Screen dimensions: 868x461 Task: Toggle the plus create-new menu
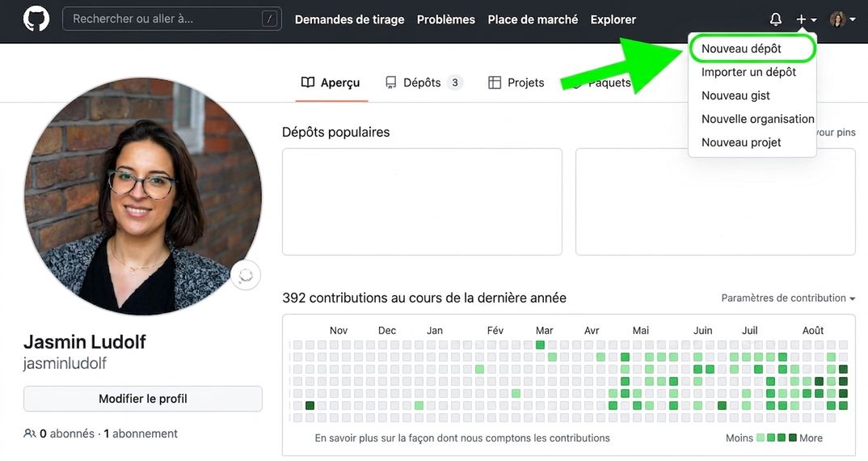click(x=806, y=19)
